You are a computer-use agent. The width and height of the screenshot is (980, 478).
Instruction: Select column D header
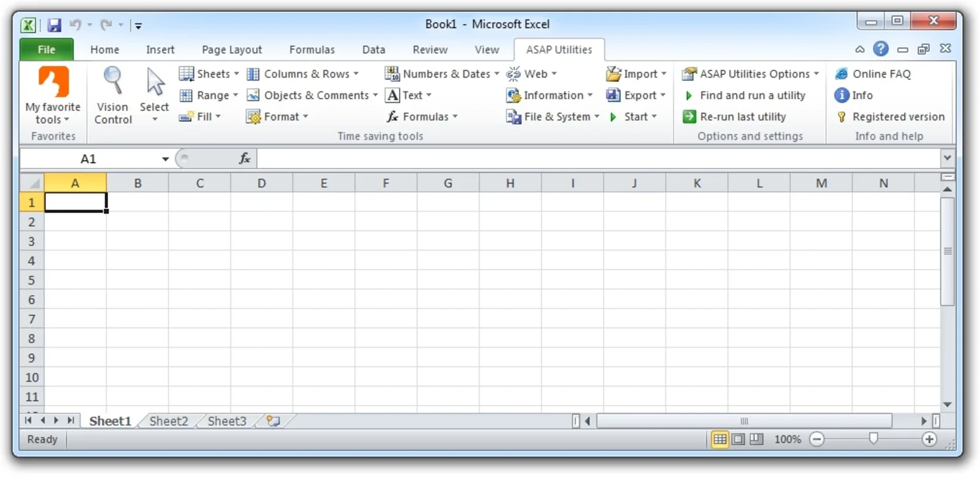[262, 183]
